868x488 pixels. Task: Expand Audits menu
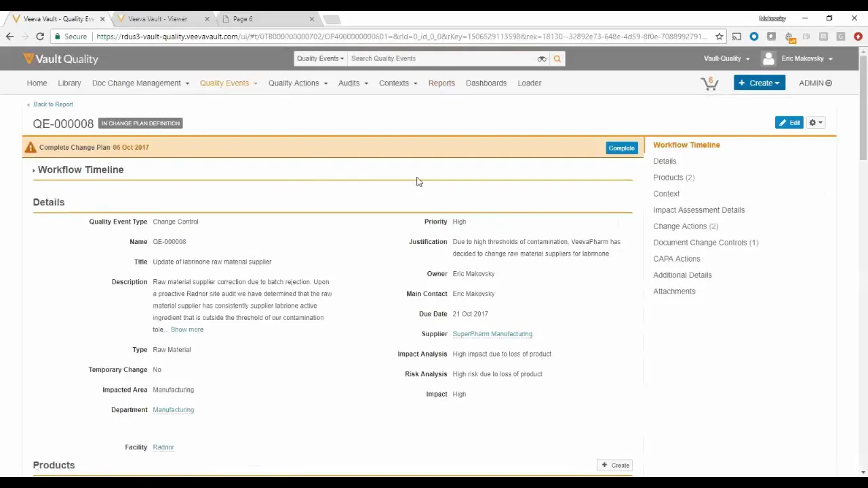(353, 83)
